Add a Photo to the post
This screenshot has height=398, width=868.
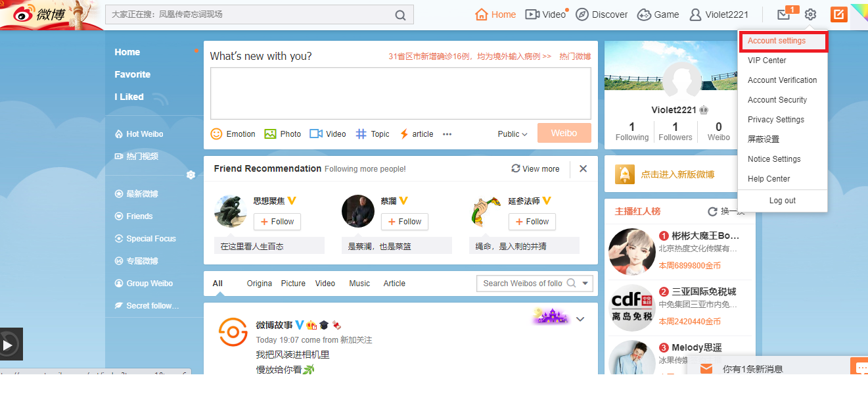click(x=283, y=134)
